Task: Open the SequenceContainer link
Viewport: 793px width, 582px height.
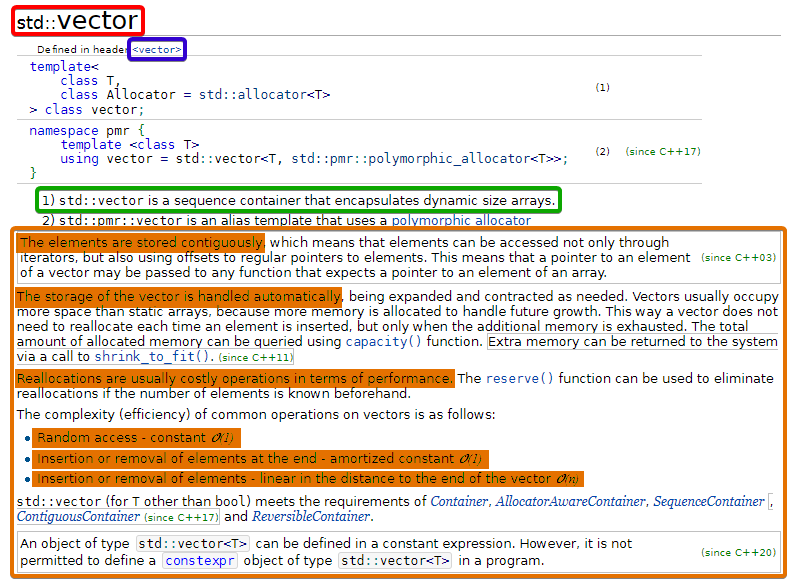Action: pyautogui.click(x=709, y=501)
